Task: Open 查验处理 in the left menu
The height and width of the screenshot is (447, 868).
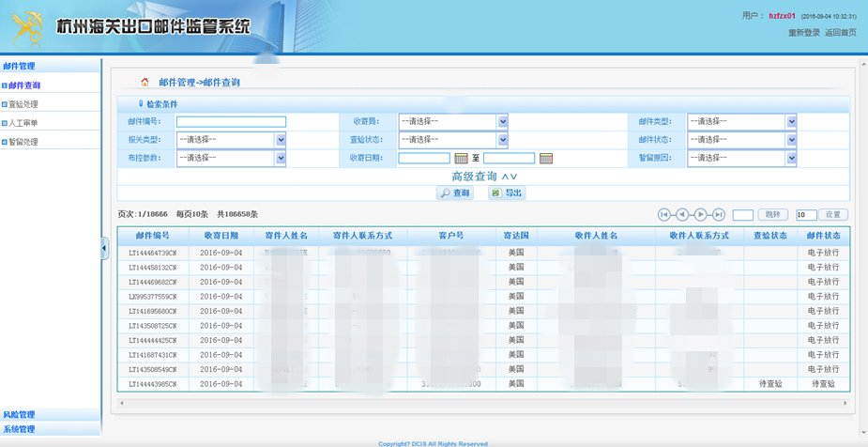Action: [23, 104]
